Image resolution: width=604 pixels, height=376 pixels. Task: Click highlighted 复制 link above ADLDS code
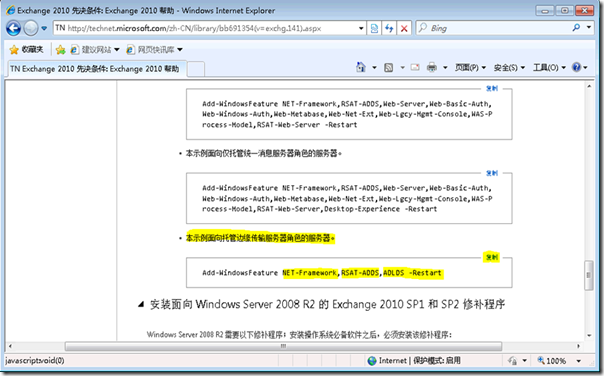click(492, 257)
